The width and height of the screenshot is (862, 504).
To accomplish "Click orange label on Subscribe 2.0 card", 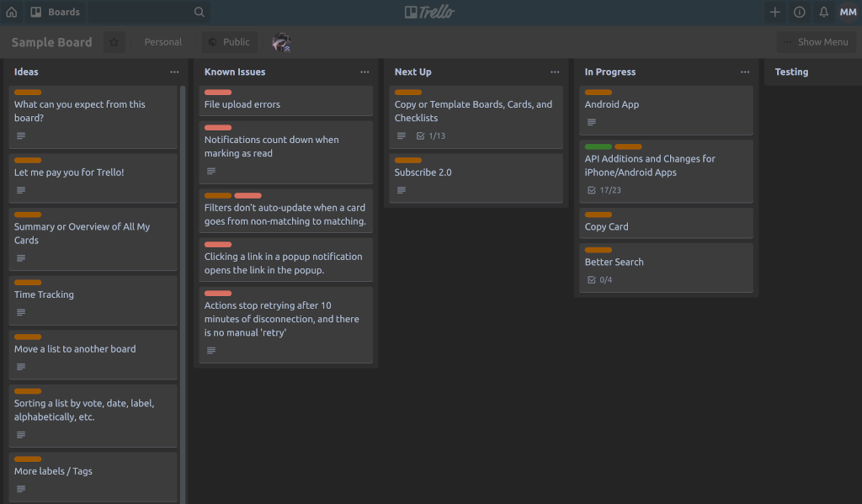I will click(x=408, y=161).
